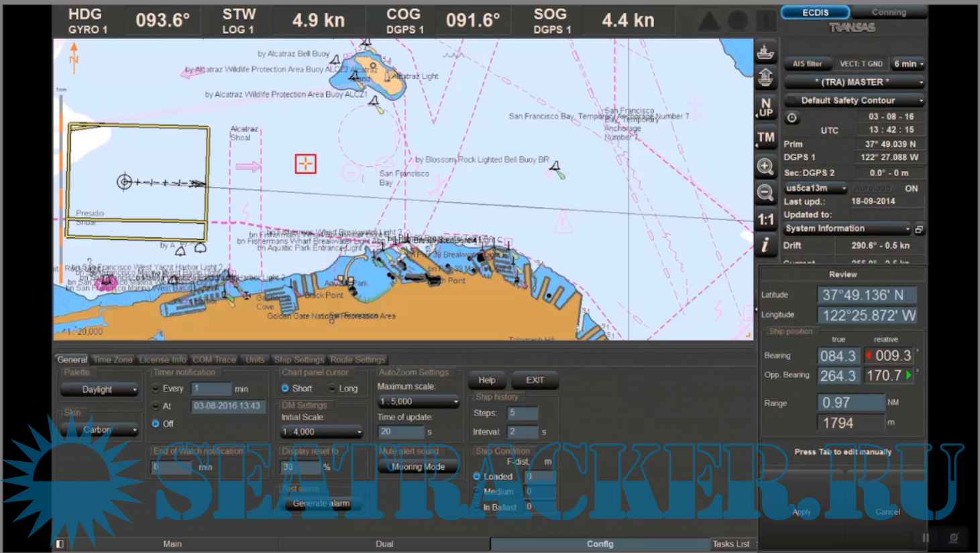Open the Conning display tab
Image resolution: width=980 pixels, height=553 pixels.
pos(889,12)
